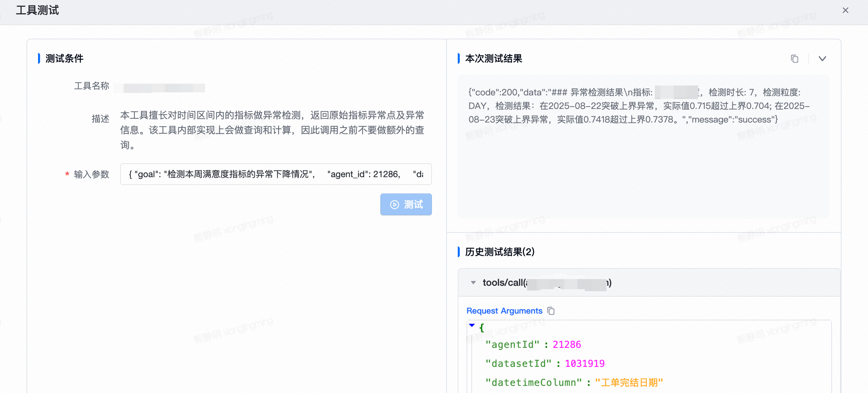Copy the current test result
This screenshot has height=393, width=868.
point(794,59)
